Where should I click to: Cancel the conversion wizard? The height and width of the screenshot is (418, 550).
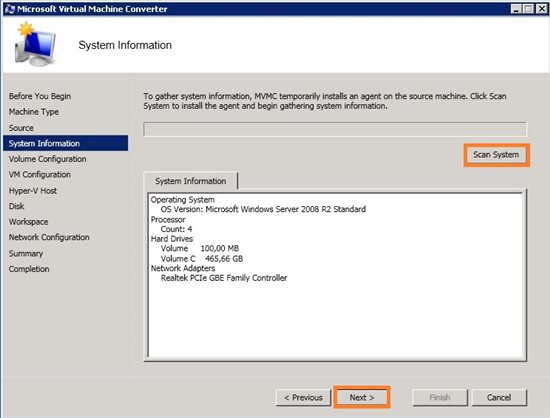click(x=499, y=397)
